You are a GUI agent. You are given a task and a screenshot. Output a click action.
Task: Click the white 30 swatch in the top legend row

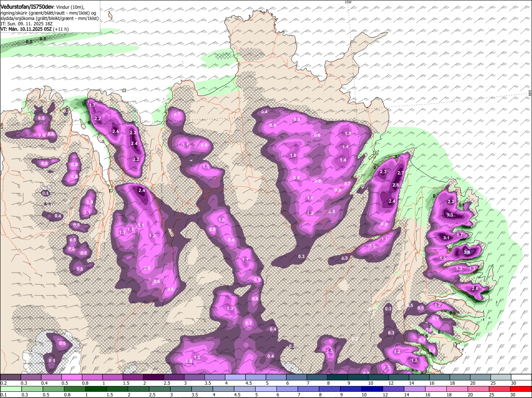(522, 377)
